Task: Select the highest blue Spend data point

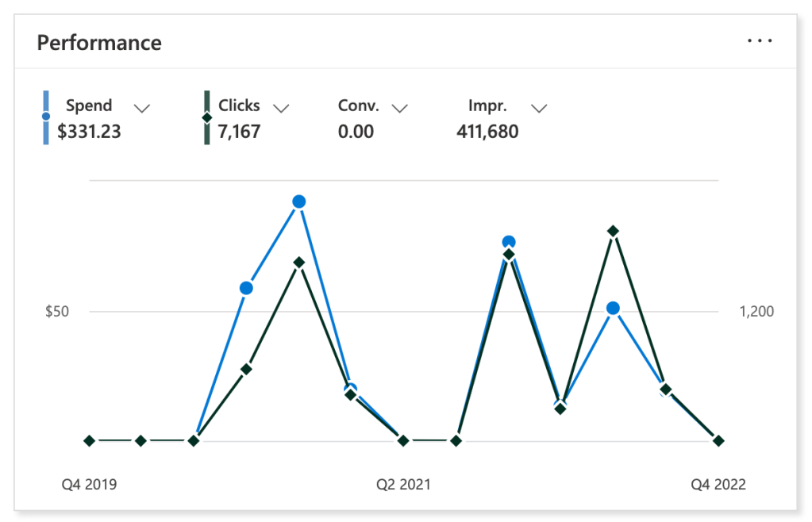Action: [x=299, y=202]
